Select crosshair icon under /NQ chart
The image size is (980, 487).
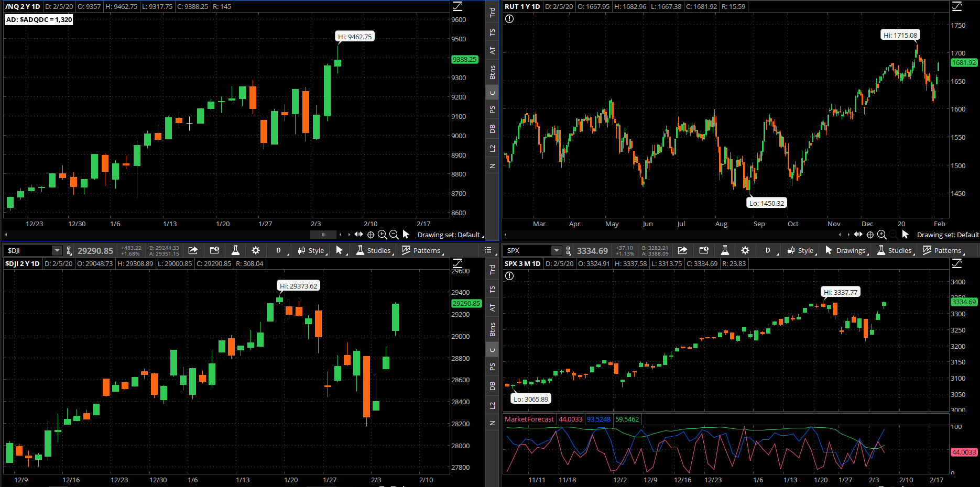point(371,235)
